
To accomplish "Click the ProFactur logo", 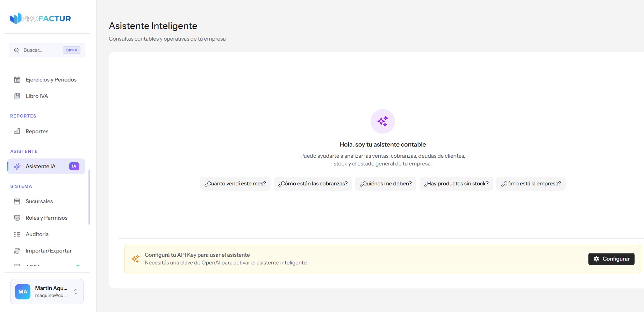I will click(x=41, y=19).
